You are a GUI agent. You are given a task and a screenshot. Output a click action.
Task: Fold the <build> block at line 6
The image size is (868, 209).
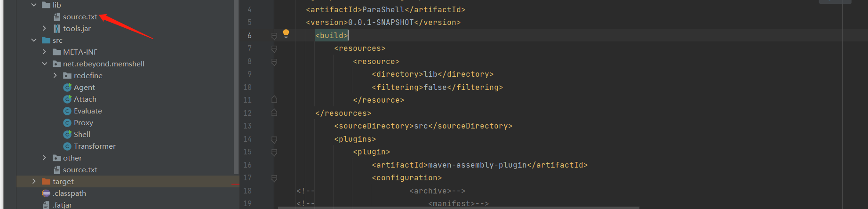[x=274, y=36]
